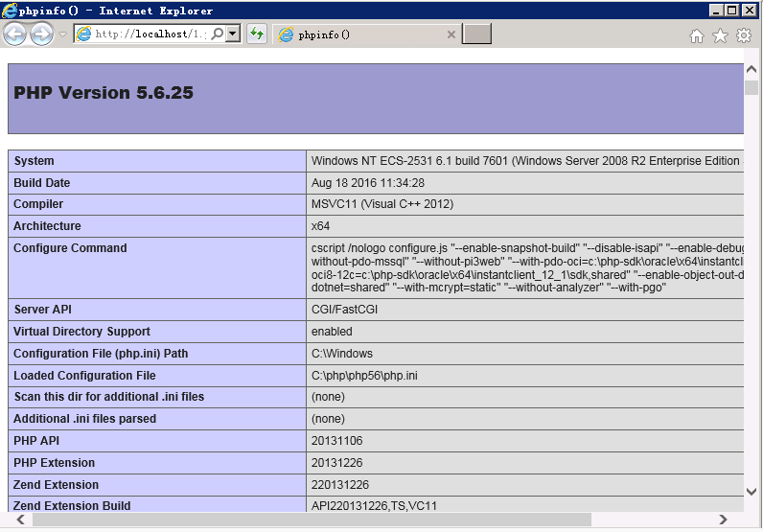Image resolution: width=763 pixels, height=532 pixels.
Task: Click vertical scrollbar down arrow
Action: point(751,492)
